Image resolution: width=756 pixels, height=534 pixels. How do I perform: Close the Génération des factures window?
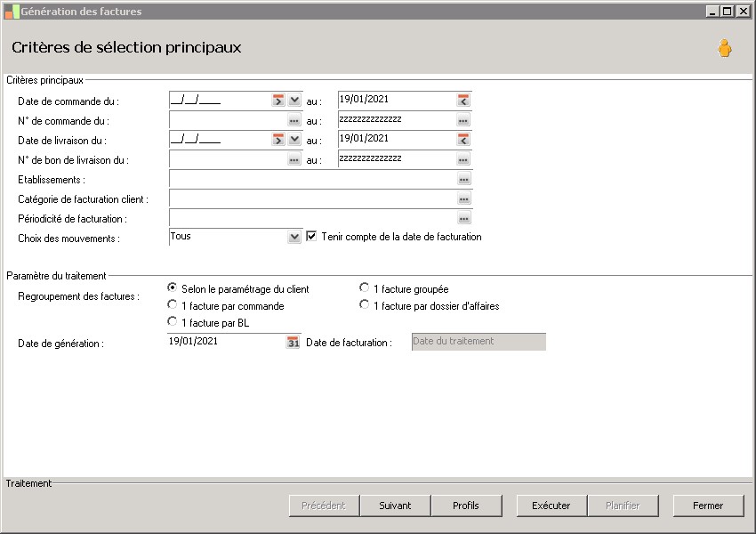coord(743,11)
